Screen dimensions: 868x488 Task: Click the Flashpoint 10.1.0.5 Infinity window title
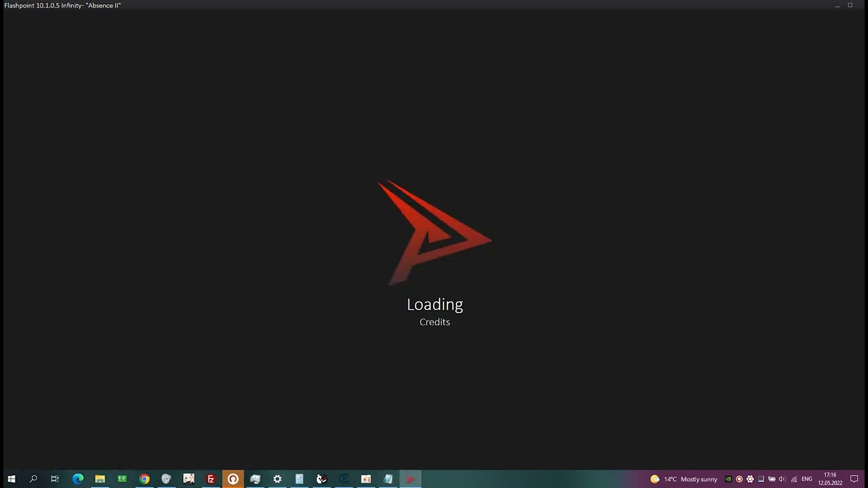pyautogui.click(x=62, y=5)
